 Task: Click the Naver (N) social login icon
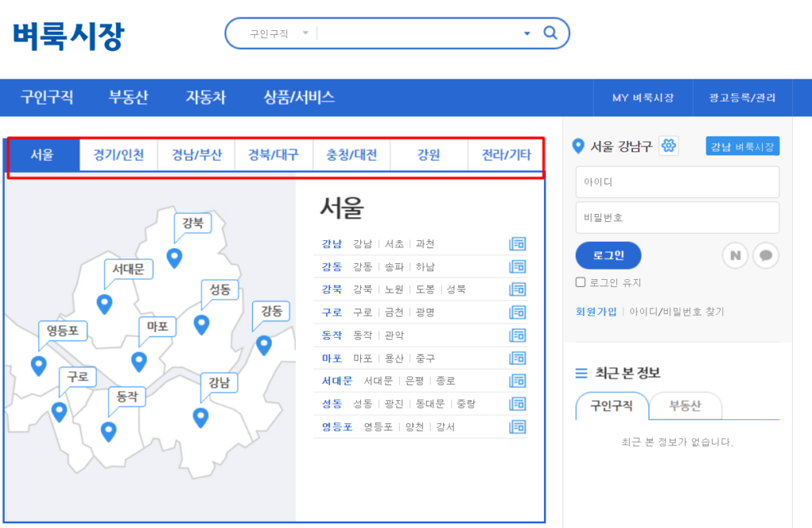pos(735,255)
